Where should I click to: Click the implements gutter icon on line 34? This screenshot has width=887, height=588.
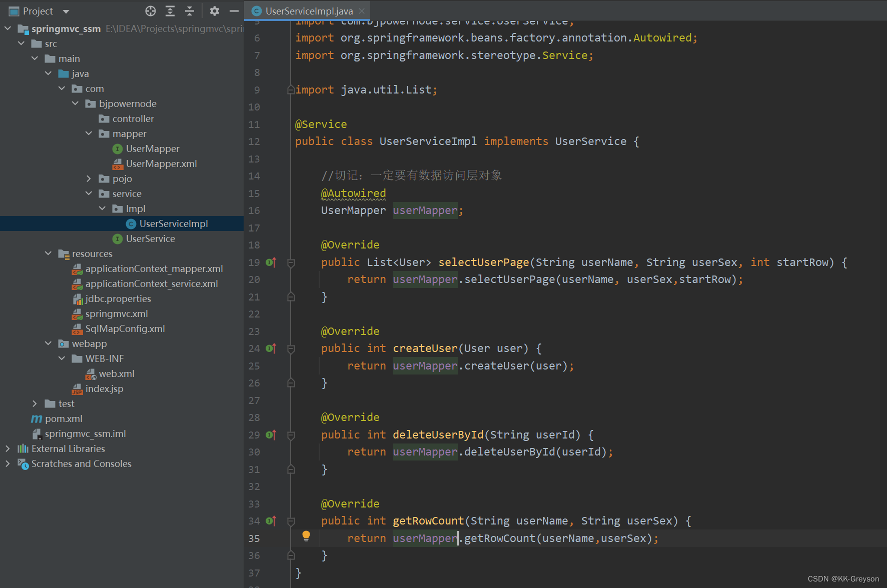[x=271, y=521]
